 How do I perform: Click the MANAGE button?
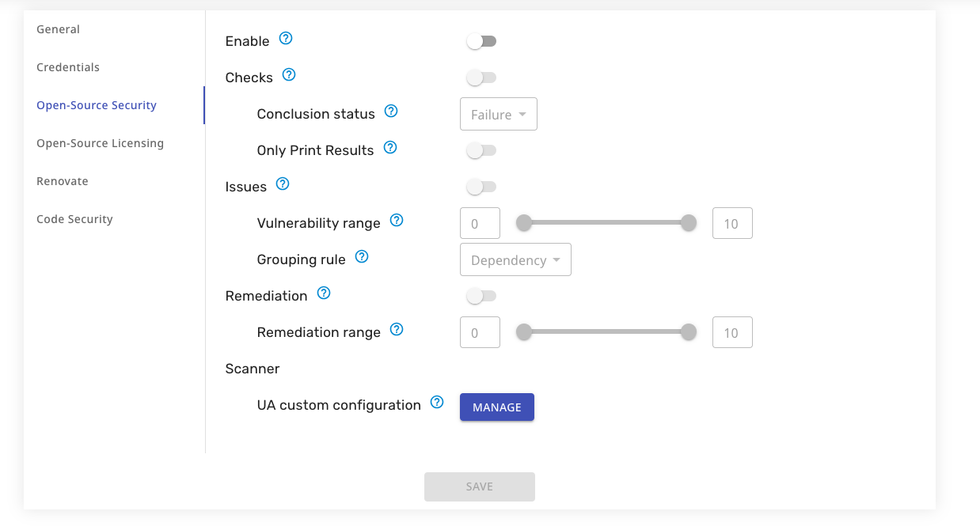point(497,407)
